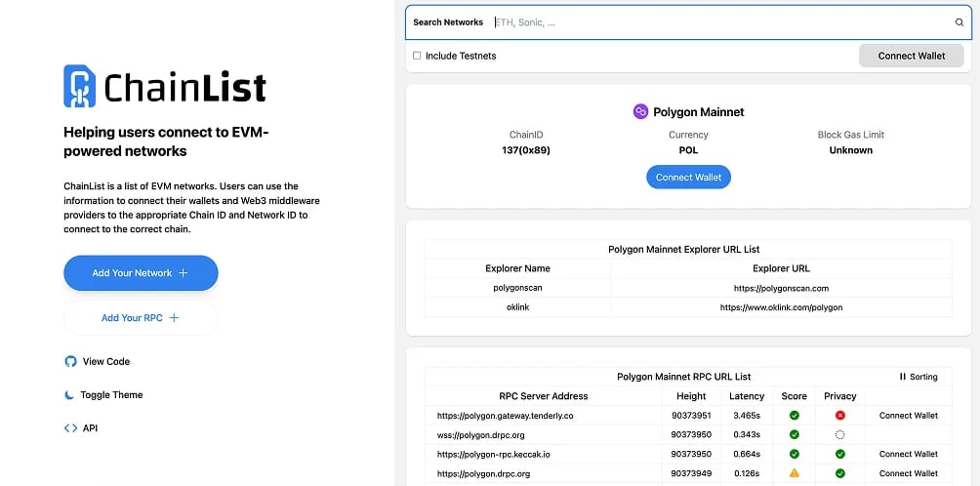Image resolution: width=980 pixels, height=486 pixels.
Task: Click the https://www.oklink.com/polygon explorer URL
Action: pos(781,307)
